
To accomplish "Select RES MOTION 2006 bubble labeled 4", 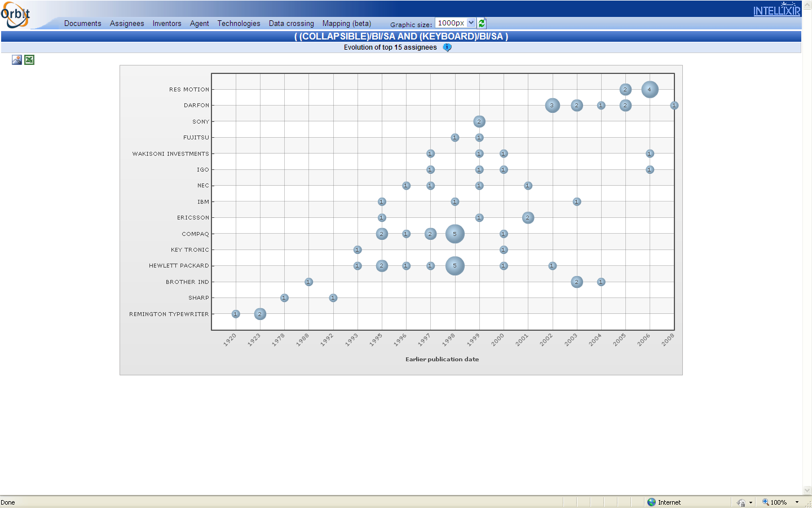I will pyautogui.click(x=650, y=89).
